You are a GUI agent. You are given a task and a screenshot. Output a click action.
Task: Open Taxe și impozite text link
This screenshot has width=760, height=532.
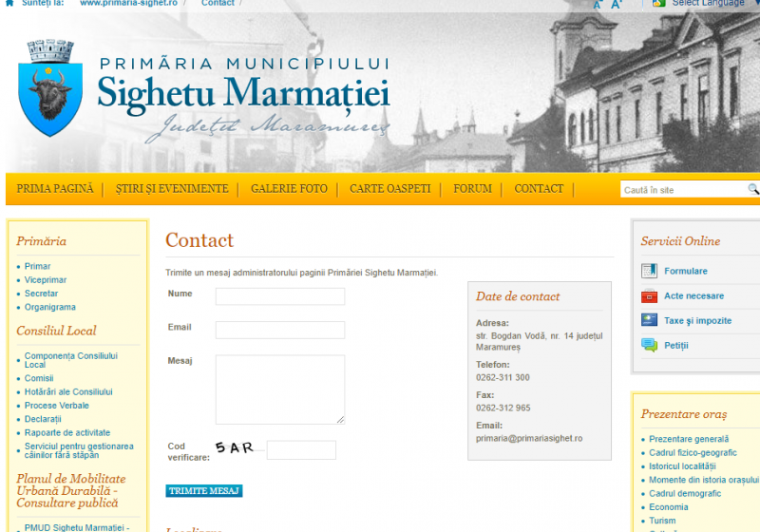tap(697, 320)
